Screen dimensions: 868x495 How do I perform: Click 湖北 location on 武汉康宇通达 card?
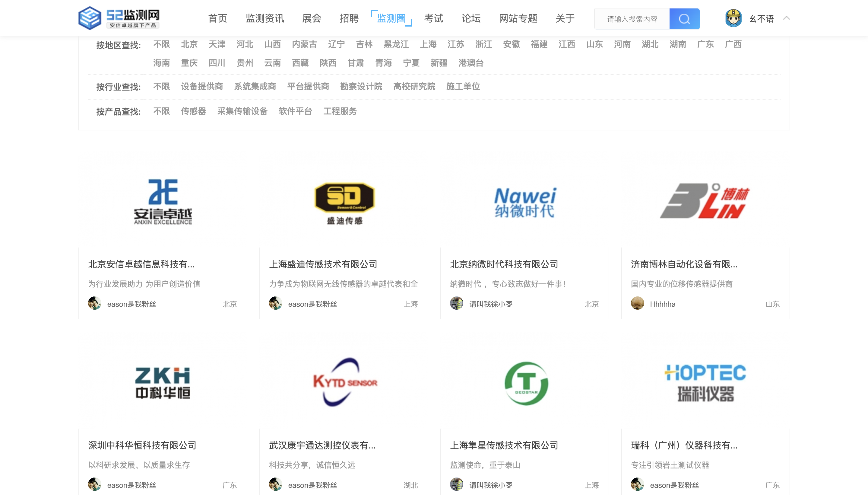411,485
